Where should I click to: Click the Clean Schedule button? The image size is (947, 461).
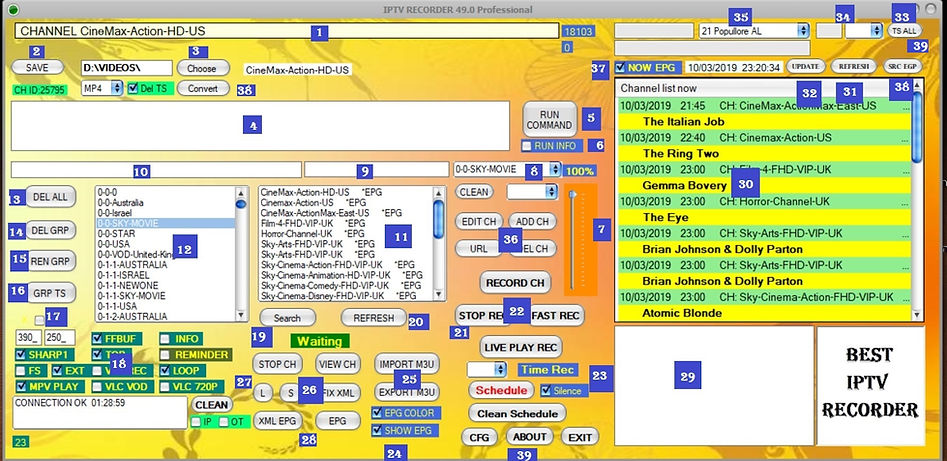tap(518, 414)
